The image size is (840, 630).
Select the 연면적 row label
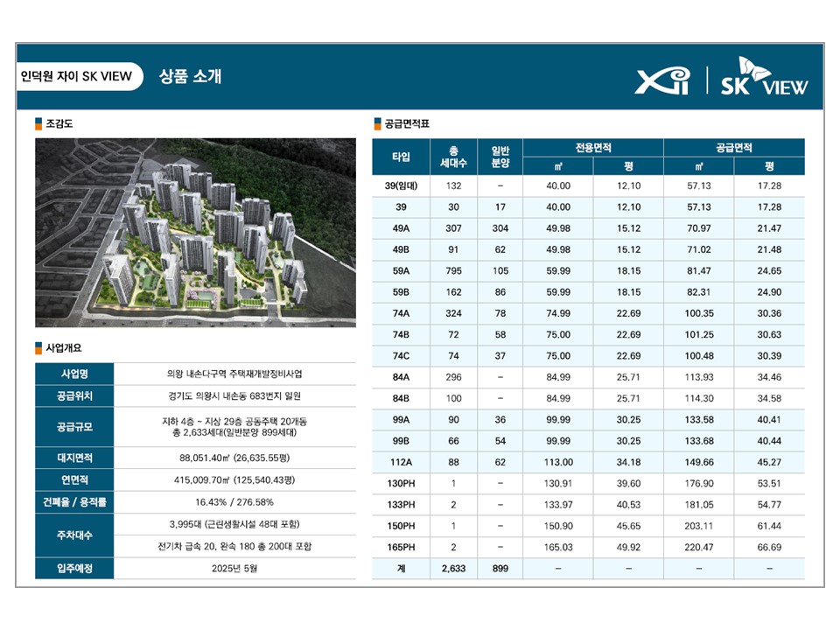(74, 480)
